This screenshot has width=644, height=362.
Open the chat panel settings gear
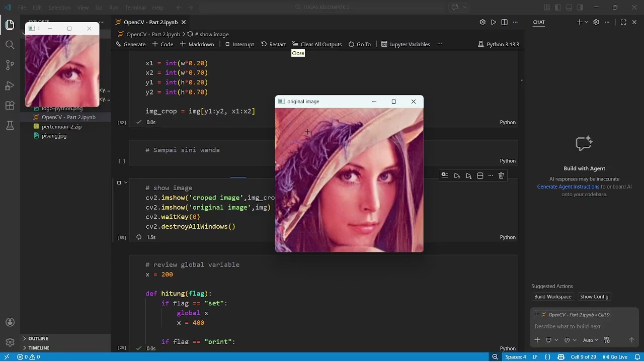coord(596,22)
